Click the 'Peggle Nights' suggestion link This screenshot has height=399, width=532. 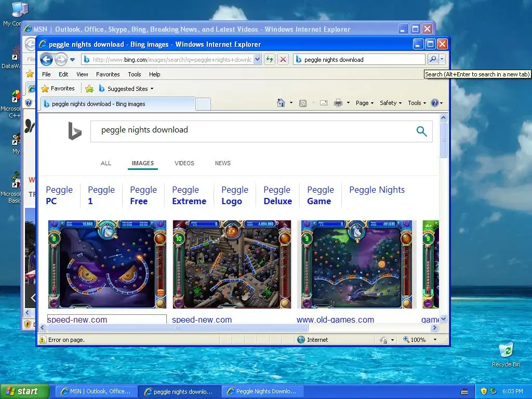pyautogui.click(x=377, y=190)
